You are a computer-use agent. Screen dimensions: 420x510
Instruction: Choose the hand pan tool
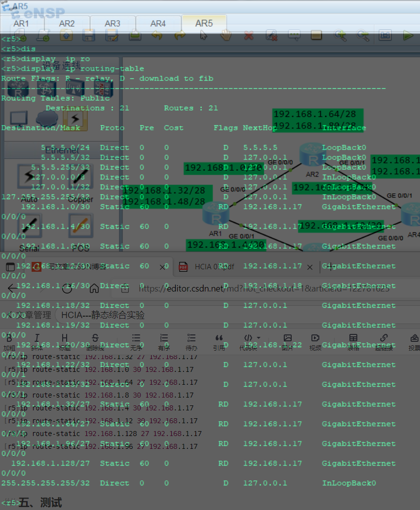226,35
